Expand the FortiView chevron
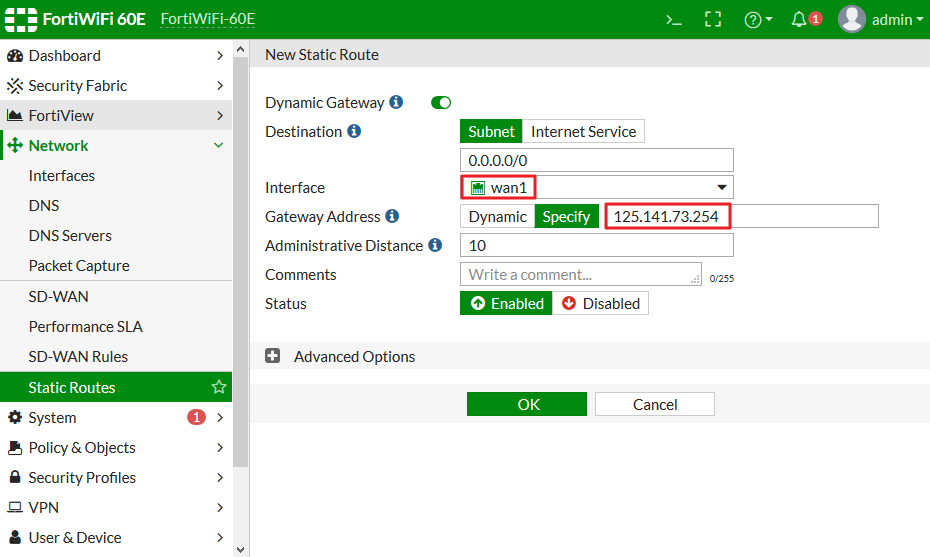The width and height of the screenshot is (930, 557). point(219,116)
